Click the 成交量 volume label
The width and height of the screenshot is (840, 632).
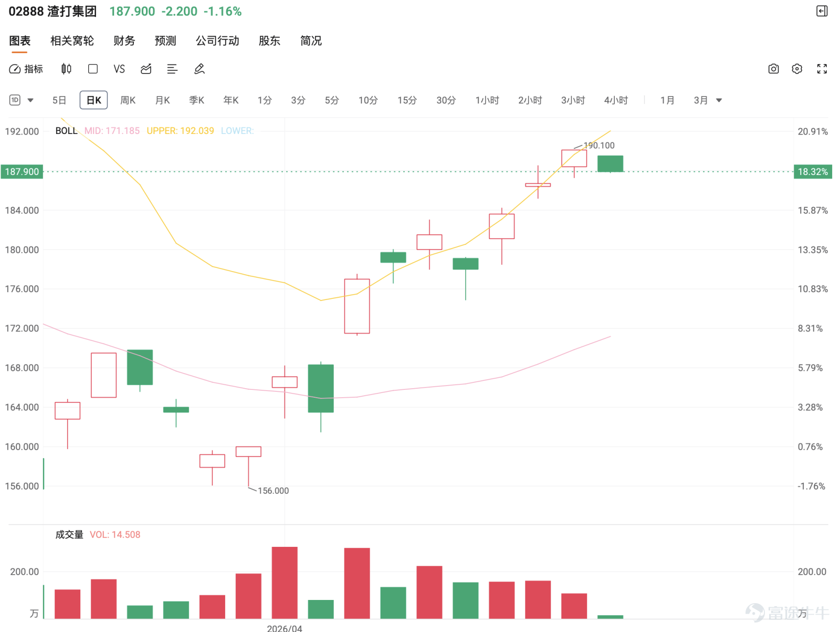coord(69,534)
